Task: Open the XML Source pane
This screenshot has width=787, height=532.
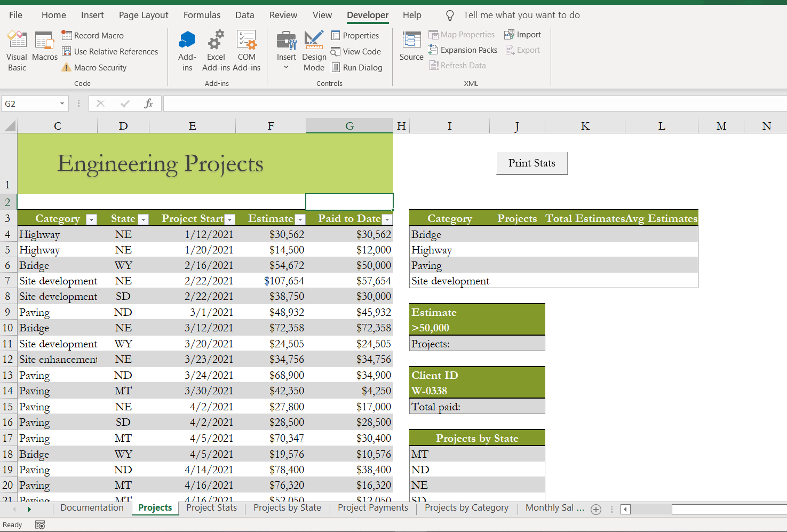Action: (411, 46)
